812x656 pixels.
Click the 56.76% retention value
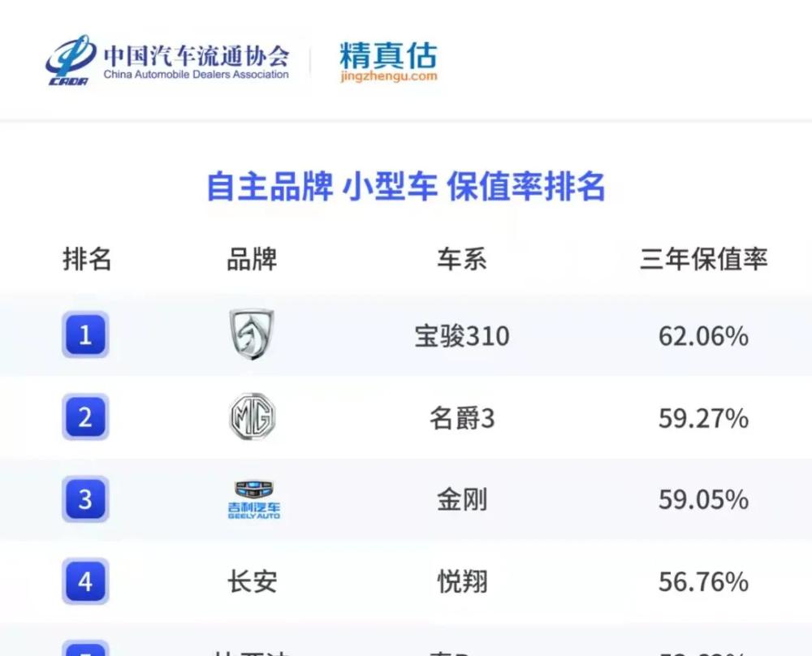pos(703,582)
